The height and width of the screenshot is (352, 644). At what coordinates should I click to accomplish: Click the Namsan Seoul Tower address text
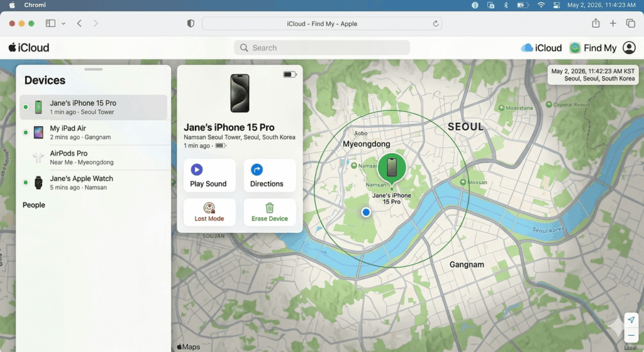point(240,137)
